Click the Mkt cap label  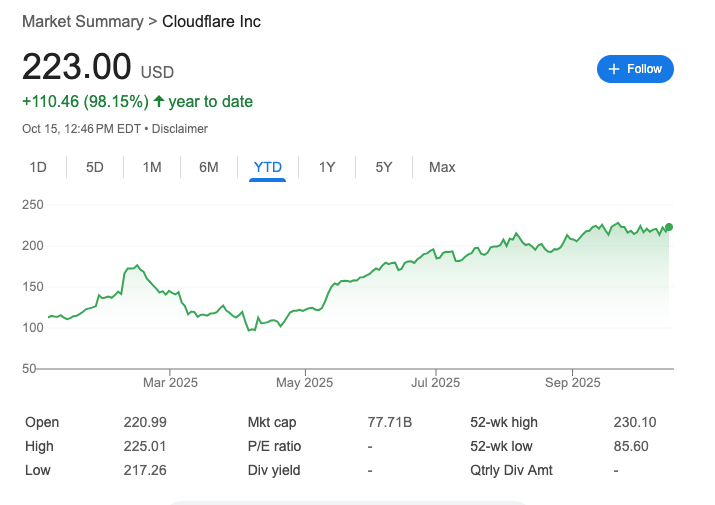point(272,423)
